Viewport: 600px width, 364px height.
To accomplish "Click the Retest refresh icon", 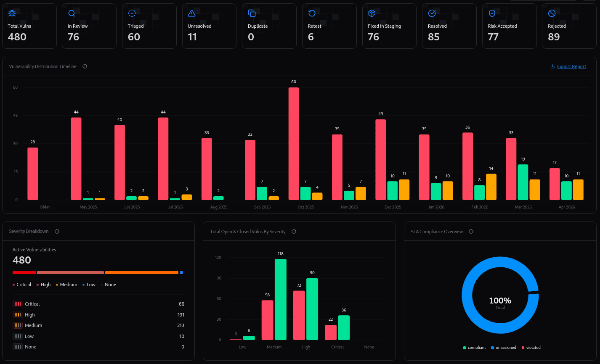I will tap(312, 13).
